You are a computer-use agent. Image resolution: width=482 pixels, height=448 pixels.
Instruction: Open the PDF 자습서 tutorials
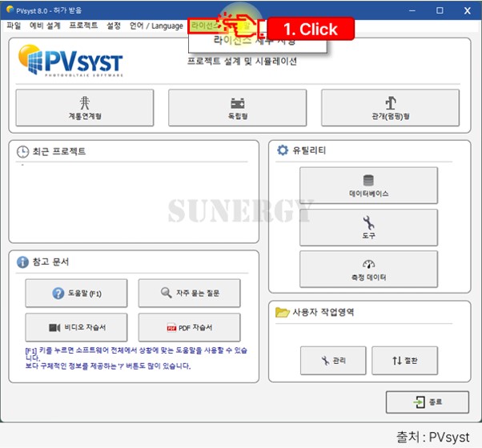189,327
